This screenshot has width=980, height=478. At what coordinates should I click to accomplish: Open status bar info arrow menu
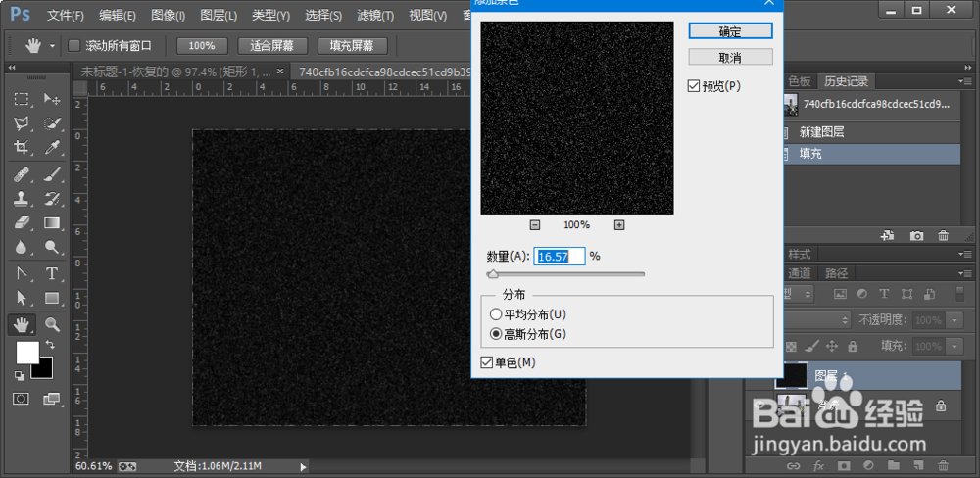pos(303,466)
